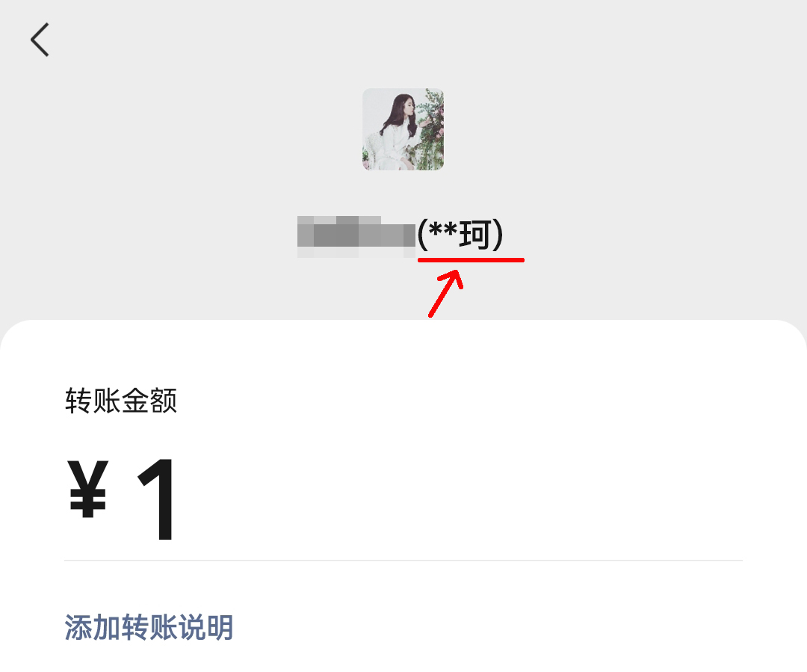807x672 pixels.
Task: Focus the transfer amount input field
Action: [x=403, y=499]
